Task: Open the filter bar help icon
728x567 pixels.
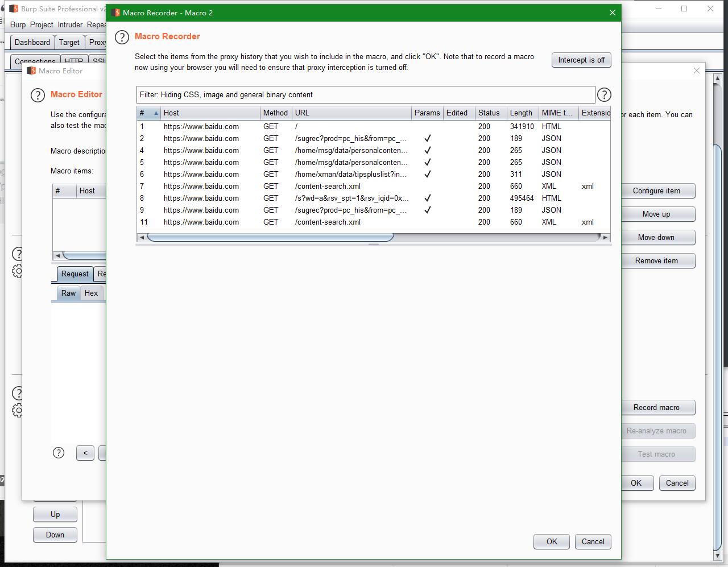Action: [x=605, y=94]
